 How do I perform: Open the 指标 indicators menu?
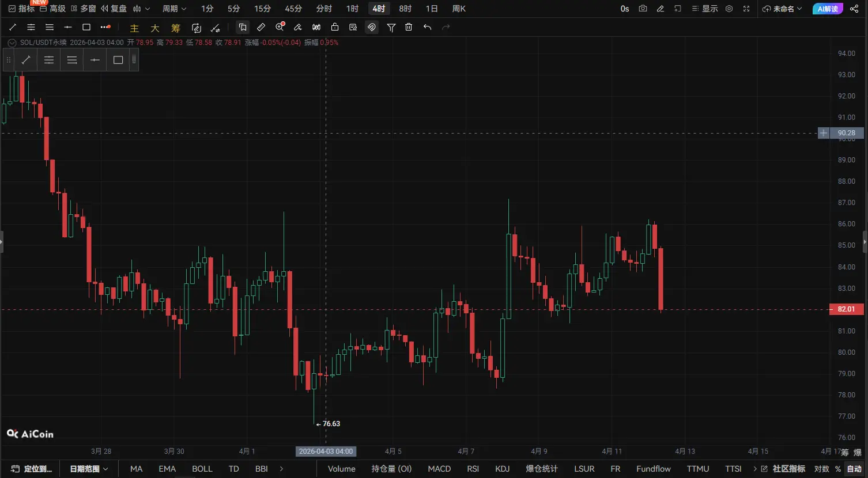[21, 9]
